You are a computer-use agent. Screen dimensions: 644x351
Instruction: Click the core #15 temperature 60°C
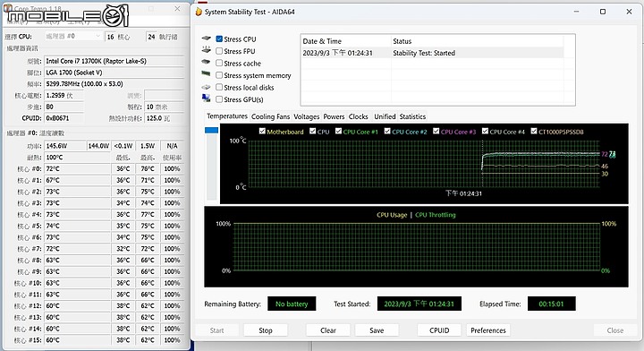pyautogui.click(x=77, y=340)
